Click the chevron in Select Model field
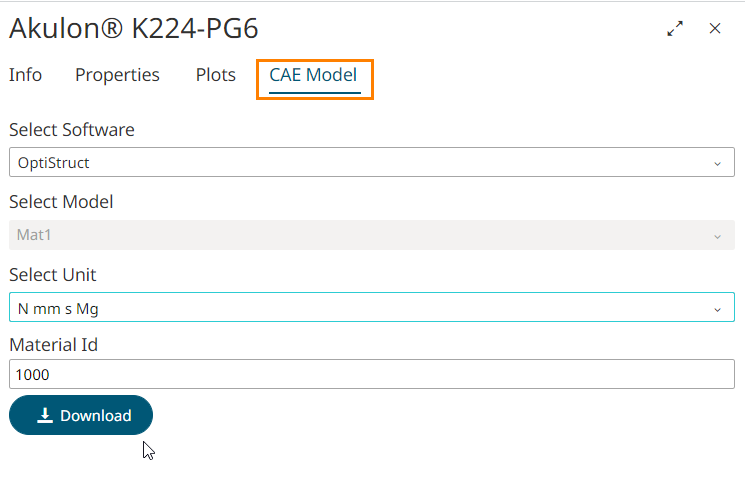This screenshot has width=745, height=486. pos(717,236)
